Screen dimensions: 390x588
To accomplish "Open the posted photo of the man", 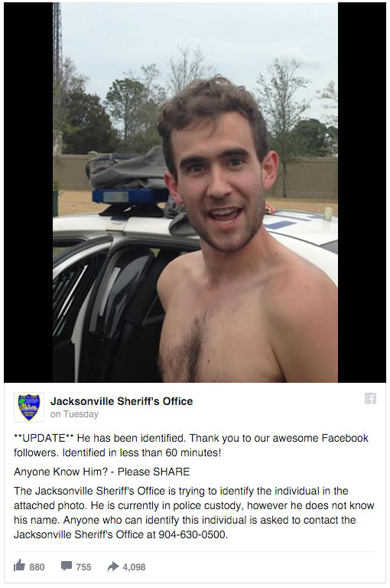I will [x=195, y=193].
